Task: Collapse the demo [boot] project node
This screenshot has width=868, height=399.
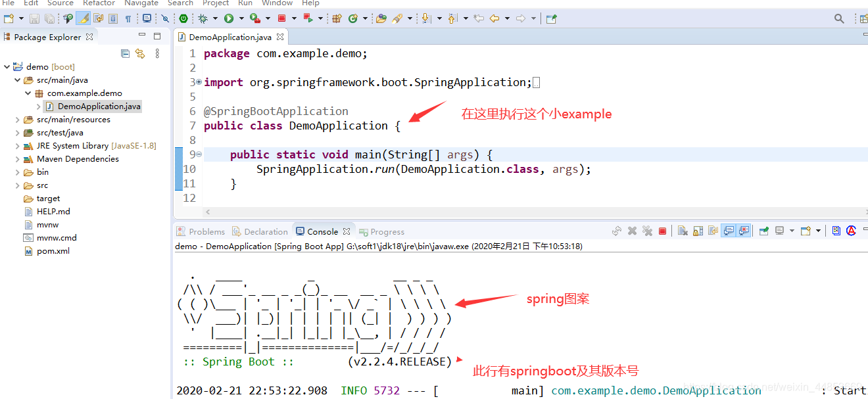Action: pos(7,66)
